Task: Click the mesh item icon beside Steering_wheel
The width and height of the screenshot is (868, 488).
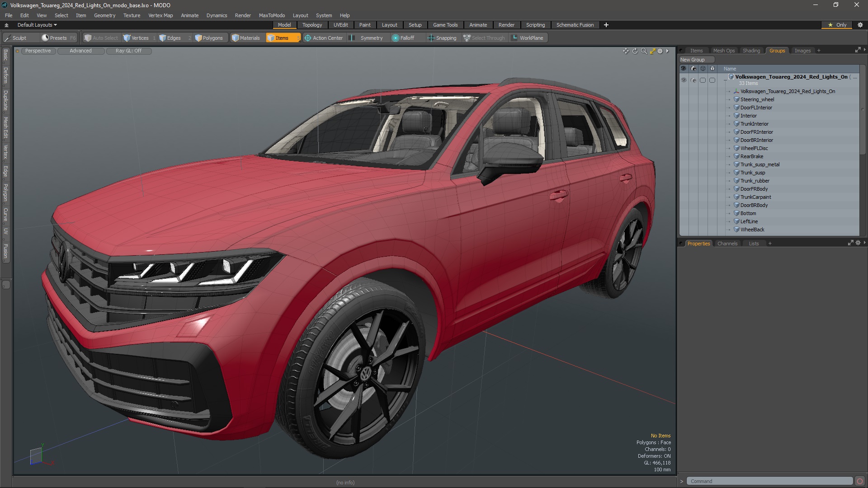Action: [x=736, y=99]
